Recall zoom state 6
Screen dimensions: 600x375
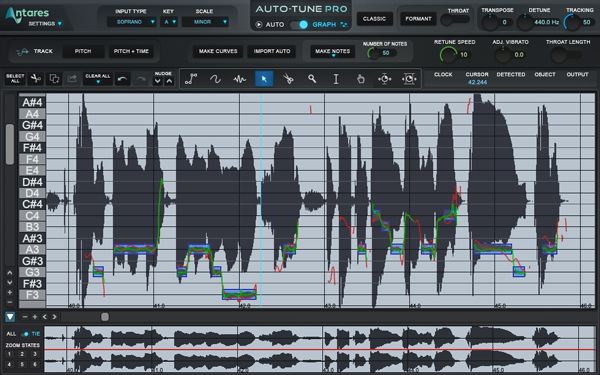pyautogui.click(x=35, y=365)
